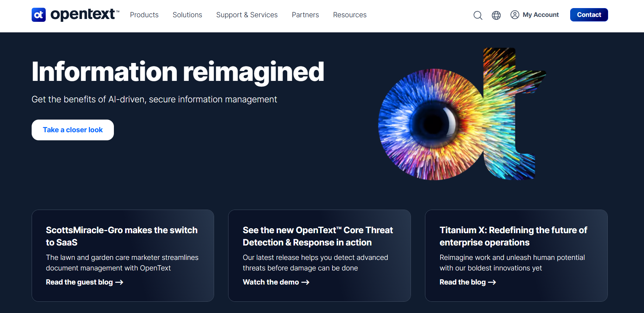Open the Resources menu
Screen dimensions: 644x313
pos(350,15)
